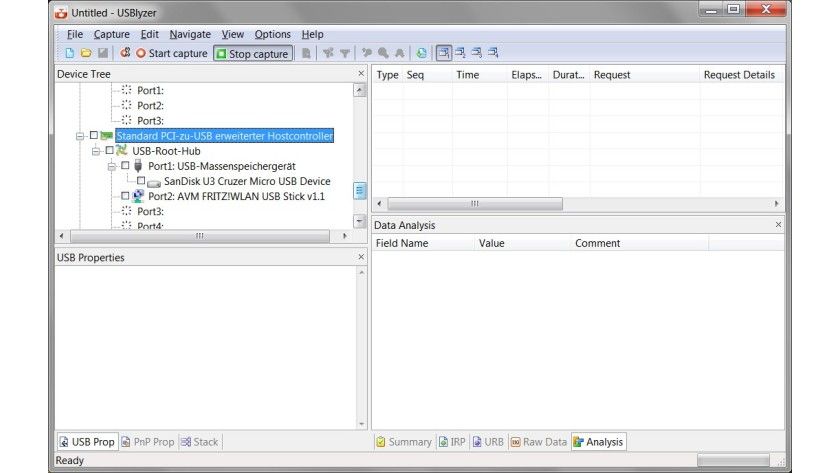
Task: Click Device Tree scroll up arrow
Action: (x=360, y=90)
